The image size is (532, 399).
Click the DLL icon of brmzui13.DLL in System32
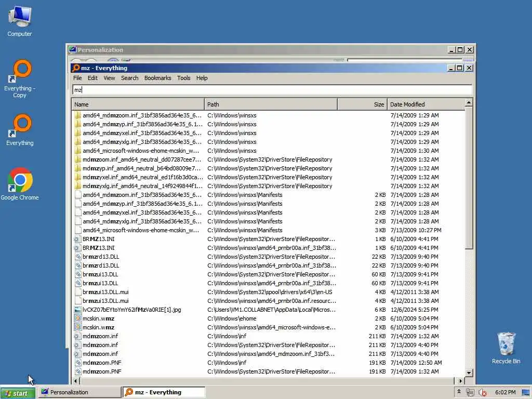[x=78, y=274]
